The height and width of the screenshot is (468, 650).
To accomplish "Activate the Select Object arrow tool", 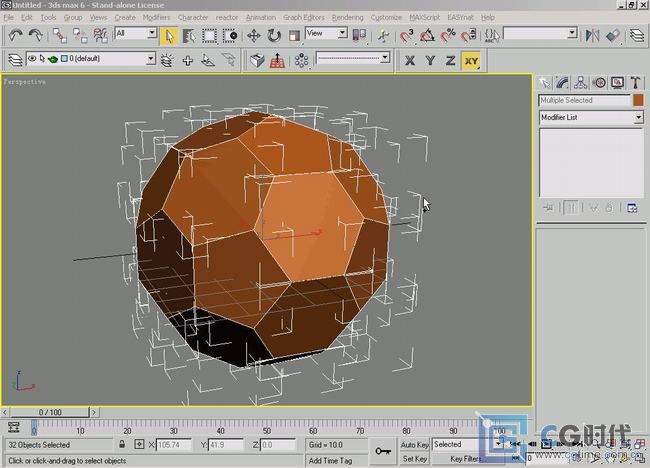I will [169, 36].
